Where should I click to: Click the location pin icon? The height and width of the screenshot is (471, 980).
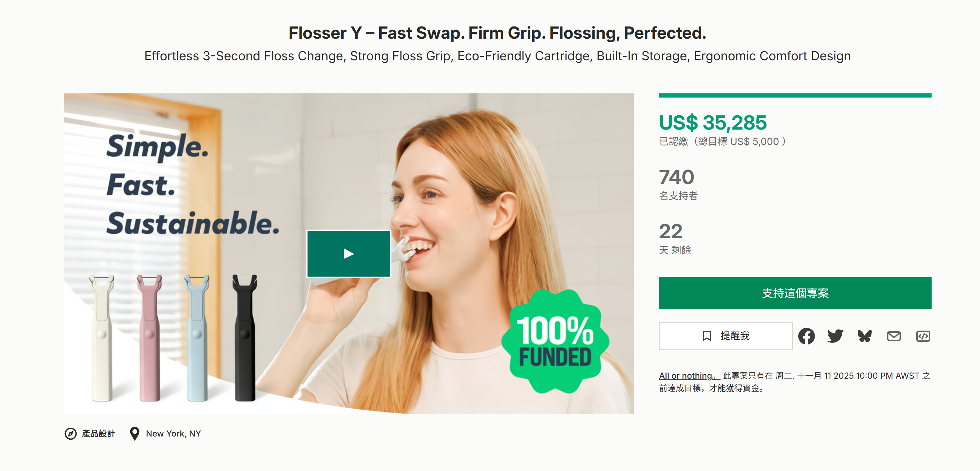pyautogui.click(x=134, y=433)
